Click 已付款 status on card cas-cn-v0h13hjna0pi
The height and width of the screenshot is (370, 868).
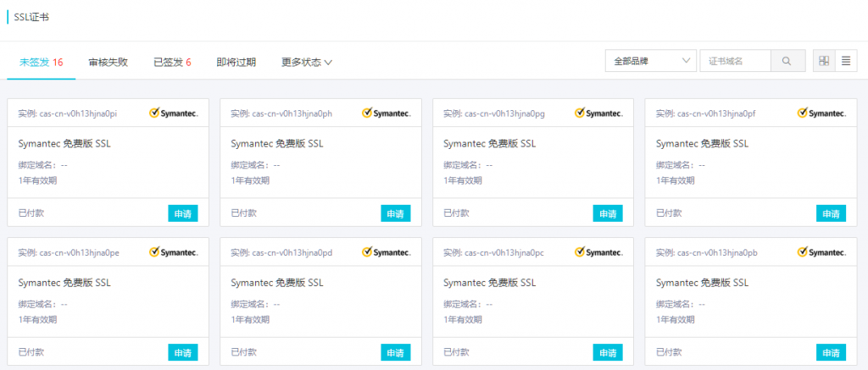coord(31,213)
